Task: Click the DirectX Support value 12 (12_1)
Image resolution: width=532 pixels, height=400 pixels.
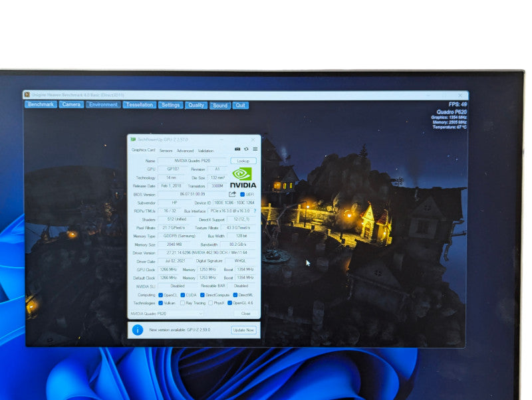Action: coord(241,219)
